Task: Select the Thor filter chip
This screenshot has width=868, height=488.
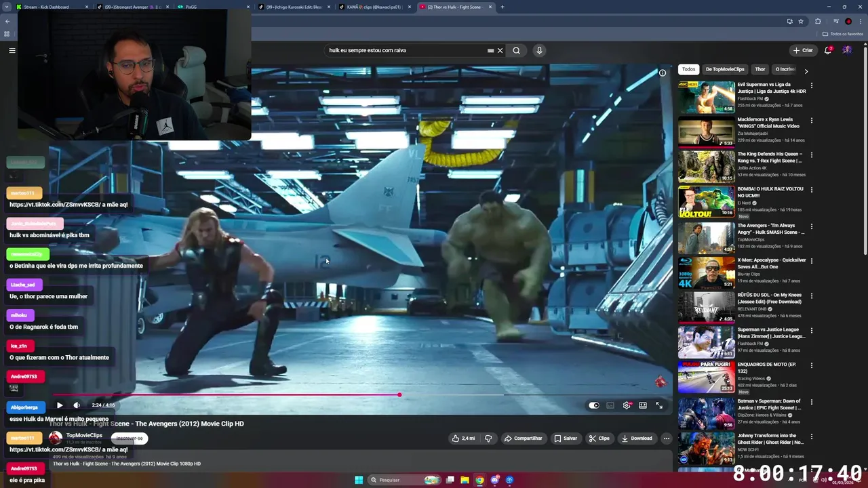Action: point(760,69)
